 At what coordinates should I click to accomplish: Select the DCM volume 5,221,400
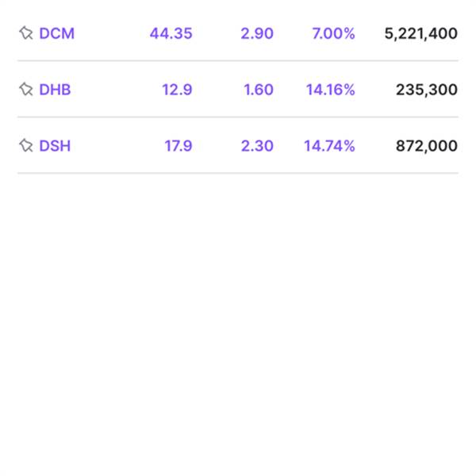coord(420,33)
